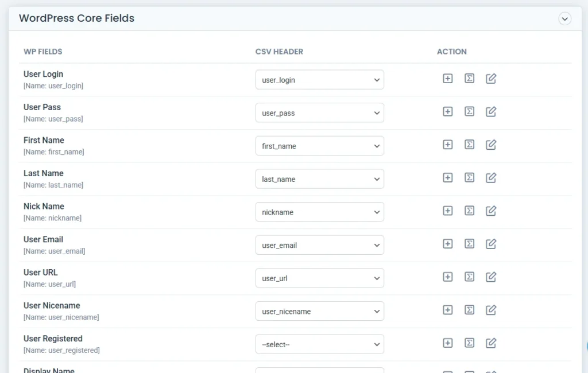Image resolution: width=588 pixels, height=373 pixels.
Task: Collapse the WordPress Core Fields section
Action: (x=565, y=19)
